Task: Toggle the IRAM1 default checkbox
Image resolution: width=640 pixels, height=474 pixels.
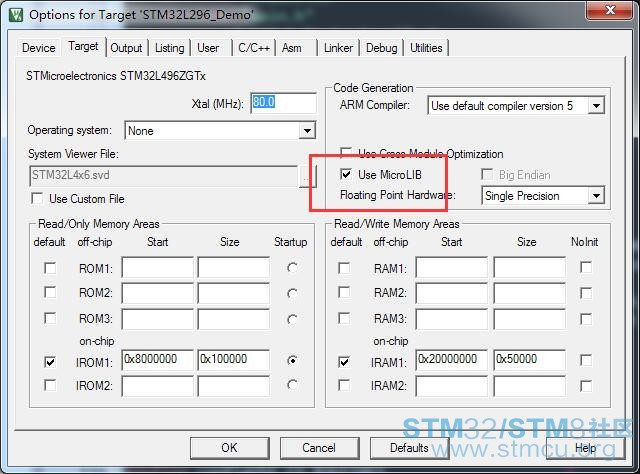Action: (x=344, y=362)
